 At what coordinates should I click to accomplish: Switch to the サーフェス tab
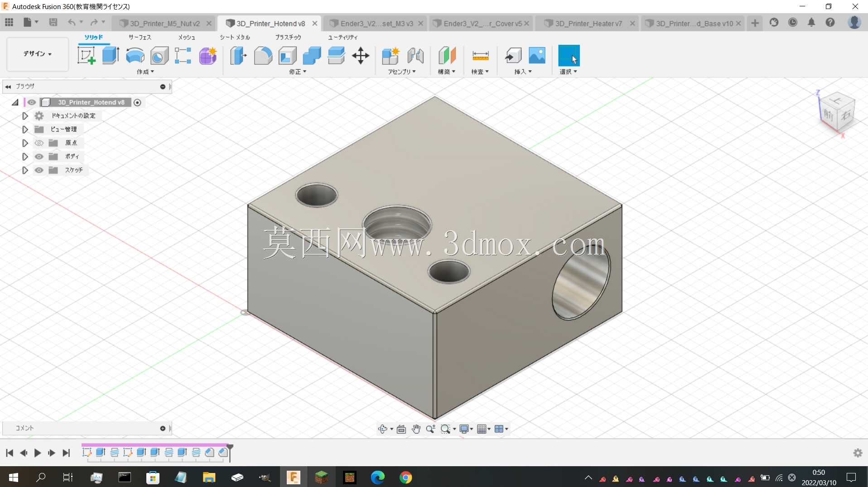pyautogui.click(x=140, y=37)
